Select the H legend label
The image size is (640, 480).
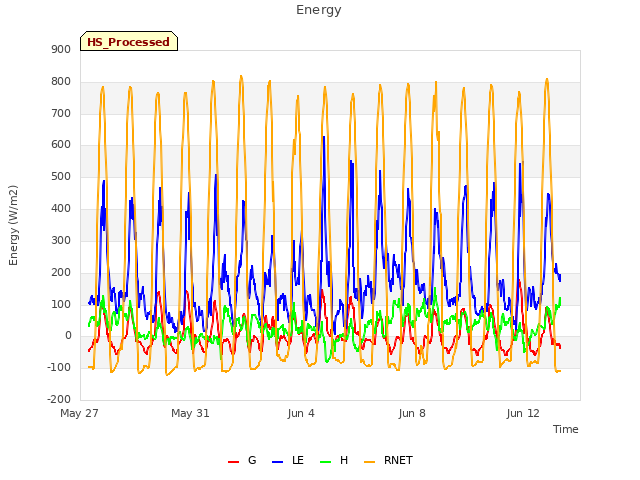[344, 460]
